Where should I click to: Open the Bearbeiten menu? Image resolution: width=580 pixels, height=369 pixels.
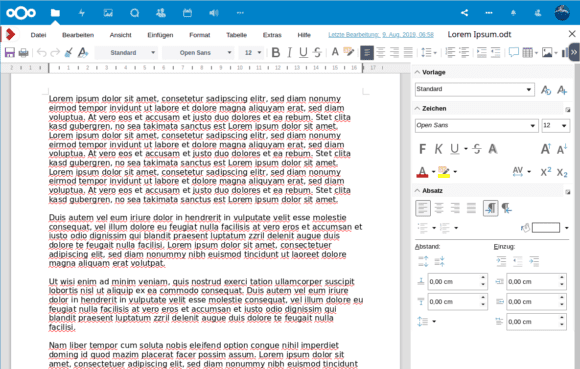pos(78,35)
